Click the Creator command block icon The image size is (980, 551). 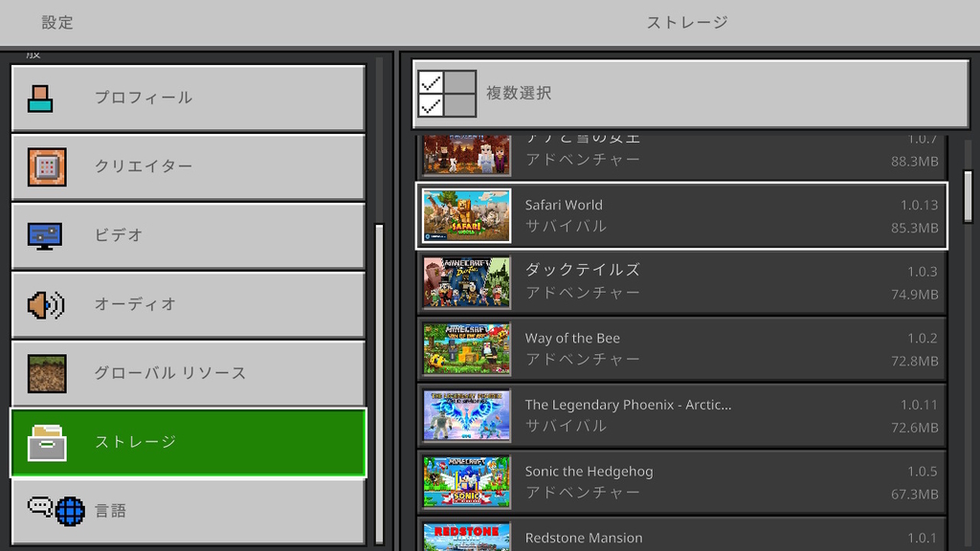click(x=47, y=166)
